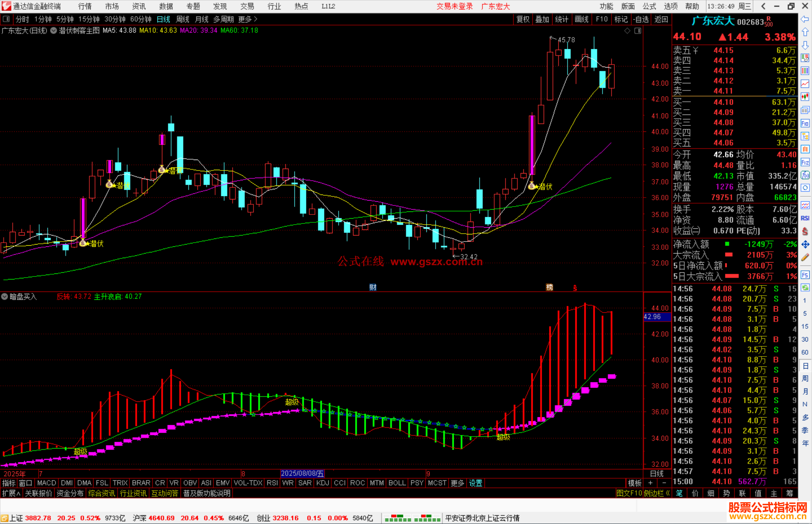Click the RSI sidebar icon
Image resolution: width=812 pixels, height=524 pixels.
point(805,218)
